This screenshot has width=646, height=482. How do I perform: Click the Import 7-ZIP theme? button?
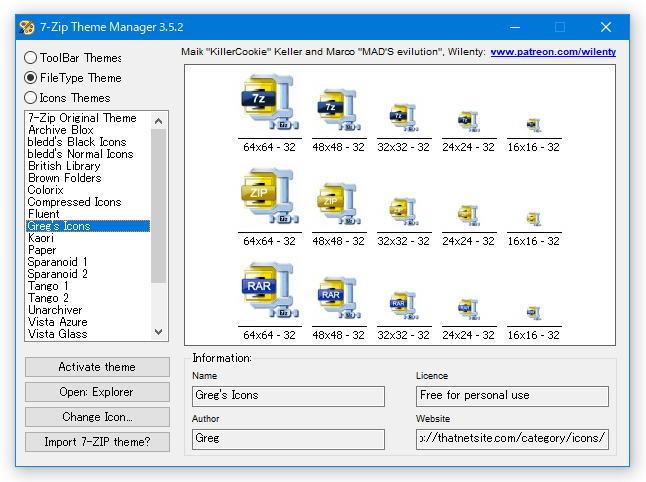click(x=97, y=442)
